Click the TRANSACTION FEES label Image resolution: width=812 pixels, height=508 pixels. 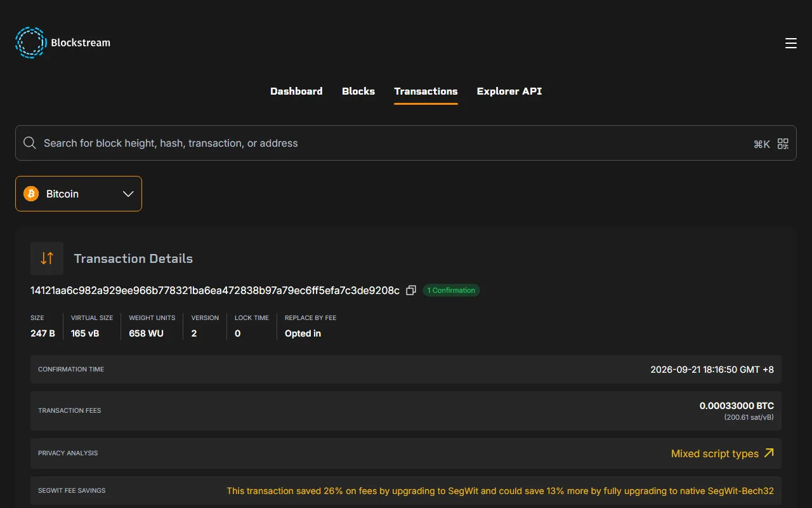pyautogui.click(x=70, y=410)
